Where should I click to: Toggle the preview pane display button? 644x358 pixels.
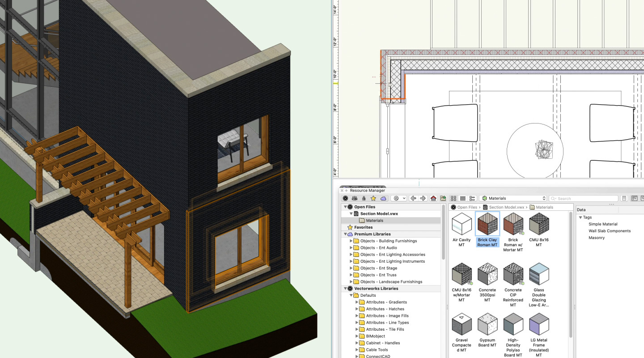(x=642, y=198)
